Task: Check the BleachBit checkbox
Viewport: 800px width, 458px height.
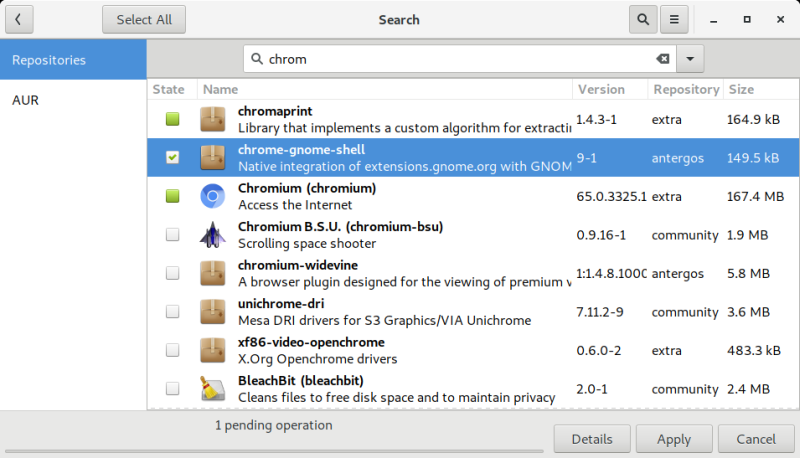Action: 172,389
